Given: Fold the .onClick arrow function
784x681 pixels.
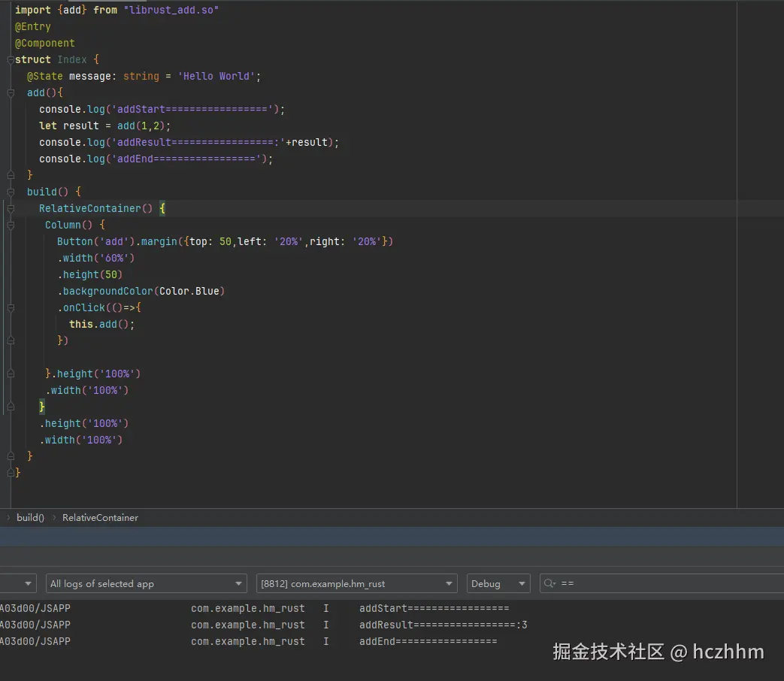Looking at the screenshot, I should 11,308.
